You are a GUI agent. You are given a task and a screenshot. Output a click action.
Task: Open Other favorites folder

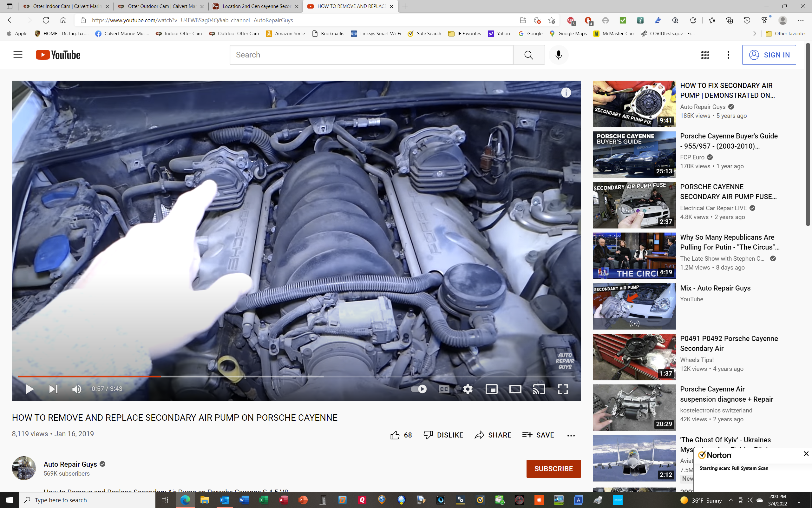pos(785,34)
